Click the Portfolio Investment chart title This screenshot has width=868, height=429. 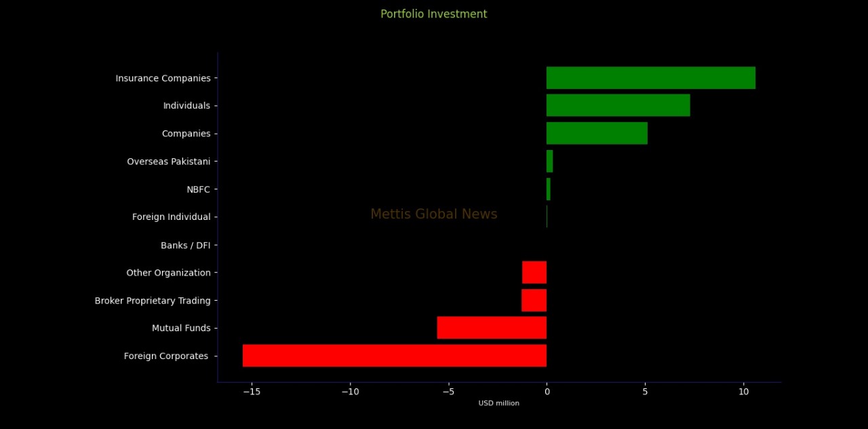pos(433,14)
